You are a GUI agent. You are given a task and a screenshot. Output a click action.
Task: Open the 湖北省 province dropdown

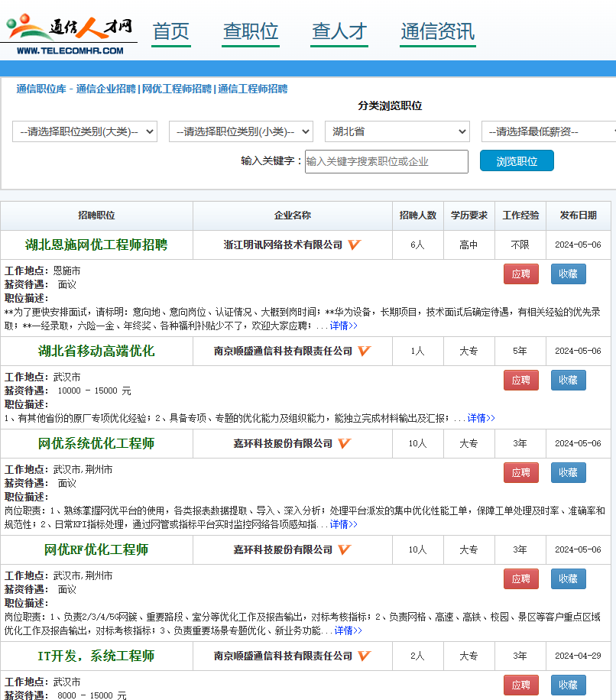(397, 131)
